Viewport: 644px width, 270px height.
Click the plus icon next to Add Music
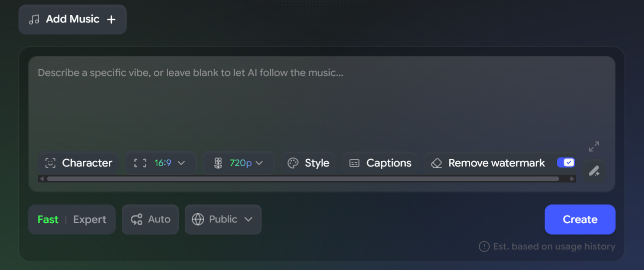pyautogui.click(x=111, y=19)
